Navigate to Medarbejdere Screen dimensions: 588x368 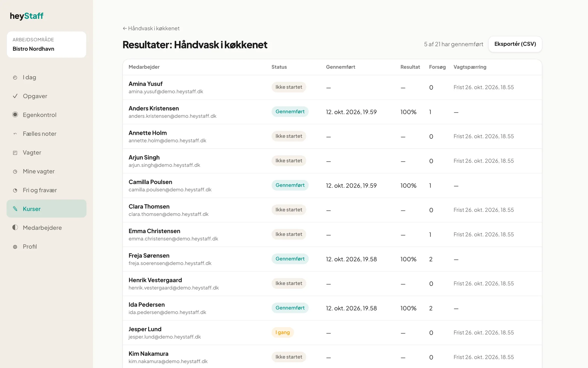click(46, 228)
